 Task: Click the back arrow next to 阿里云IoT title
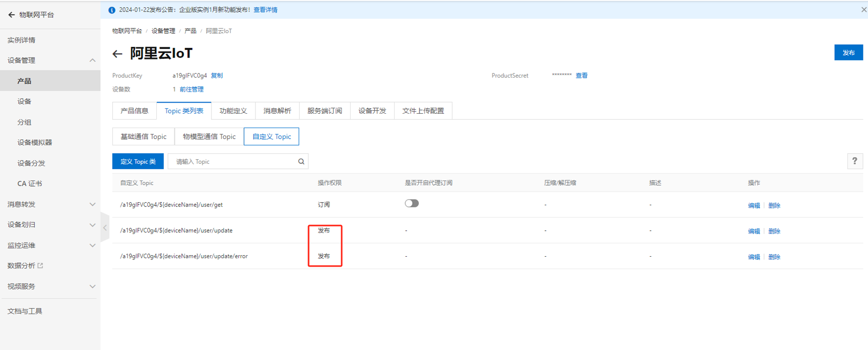(x=117, y=54)
